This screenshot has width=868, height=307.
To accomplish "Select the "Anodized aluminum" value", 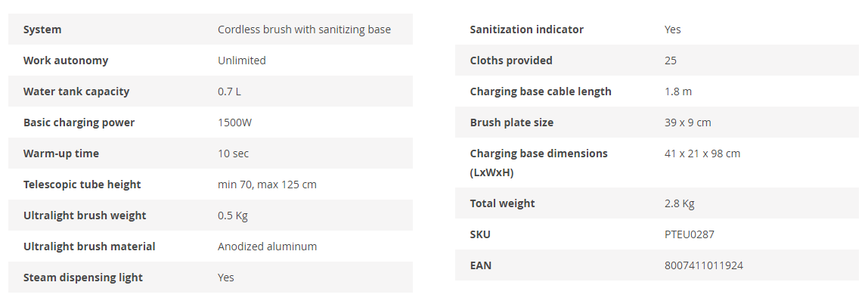I will tap(267, 247).
